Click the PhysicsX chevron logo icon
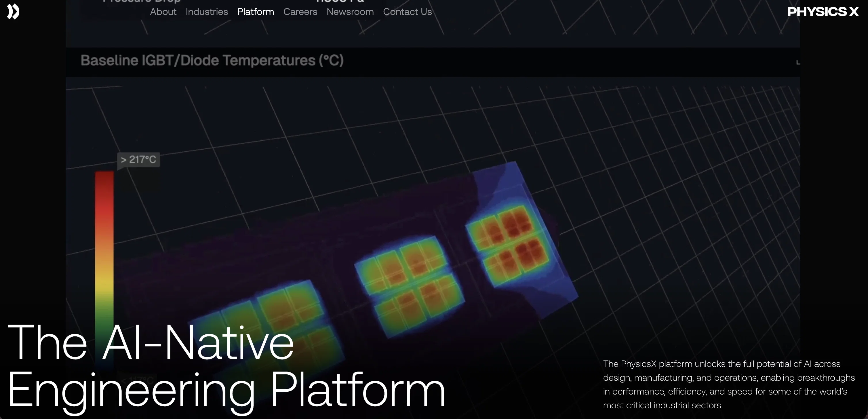Screen dimensions: 868x419 [13, 12]
